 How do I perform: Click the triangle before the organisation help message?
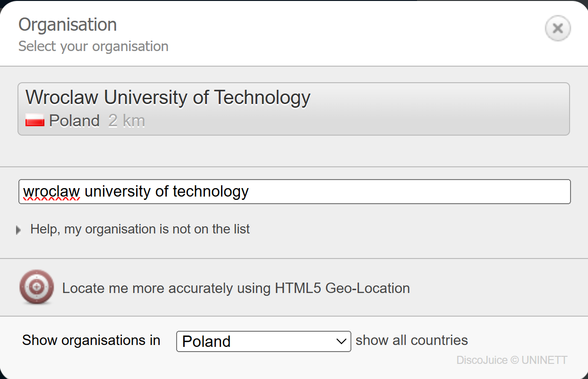pos(18,229)
